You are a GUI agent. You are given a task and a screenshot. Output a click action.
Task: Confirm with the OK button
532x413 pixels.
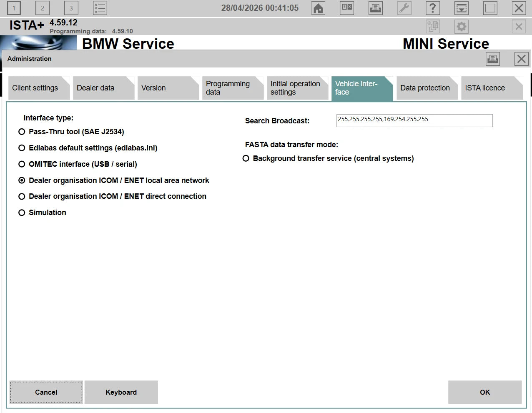pyautogui.click(x=485, y=392)
